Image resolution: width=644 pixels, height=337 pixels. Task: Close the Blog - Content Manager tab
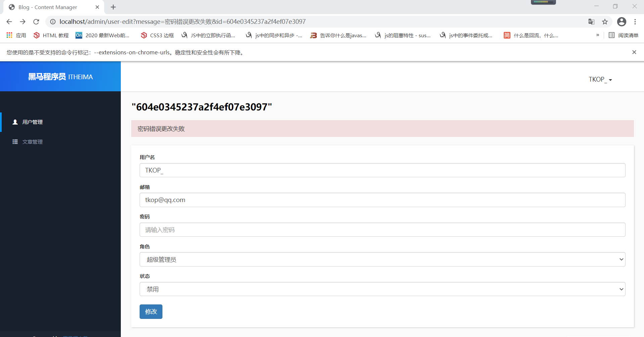pos(97,7)
